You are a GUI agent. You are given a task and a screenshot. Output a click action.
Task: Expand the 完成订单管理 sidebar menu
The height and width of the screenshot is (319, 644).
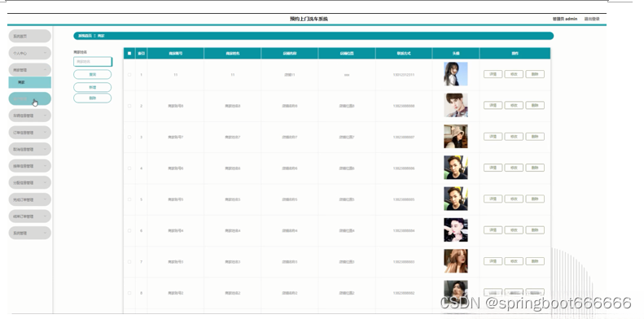point(29,199)
